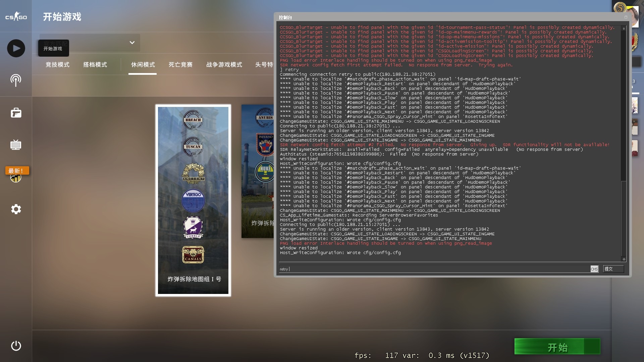Open the Watch TV sidebar icon

tap(16, 145)
